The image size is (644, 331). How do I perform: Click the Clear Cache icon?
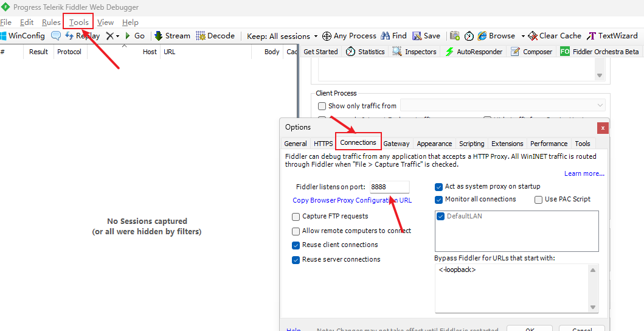coord(533,36)
